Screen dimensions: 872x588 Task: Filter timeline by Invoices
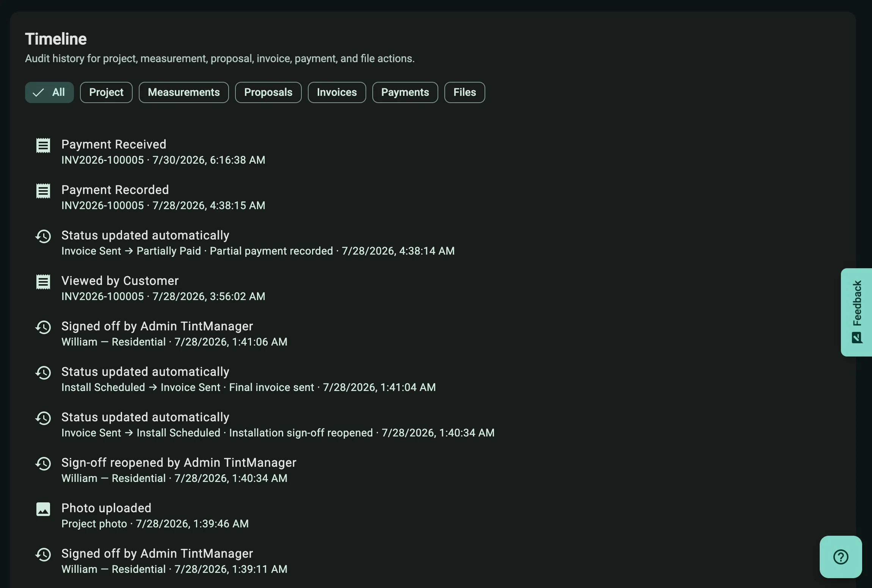coord(337,92)
